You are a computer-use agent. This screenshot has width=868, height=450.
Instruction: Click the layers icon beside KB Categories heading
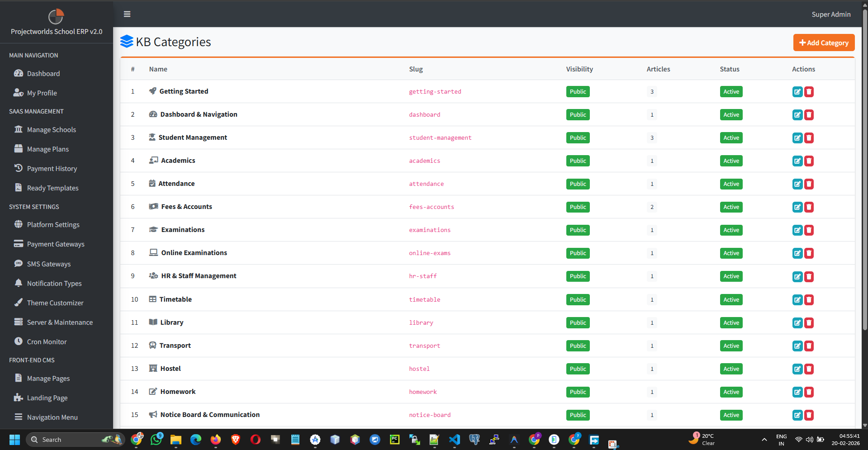126,41
